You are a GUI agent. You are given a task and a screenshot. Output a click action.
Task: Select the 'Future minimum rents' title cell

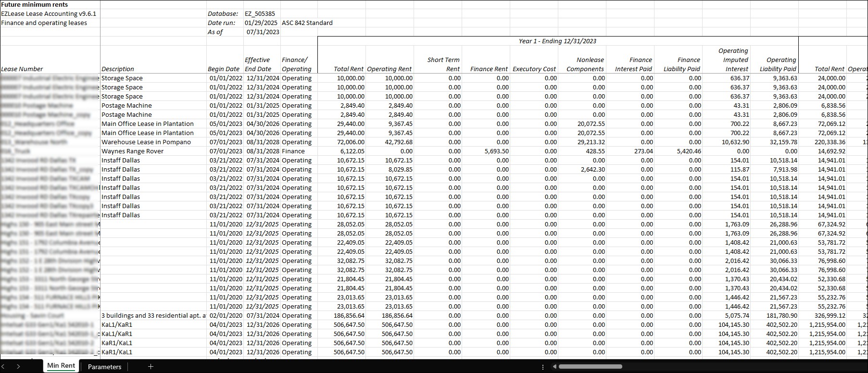click(35, 4)
